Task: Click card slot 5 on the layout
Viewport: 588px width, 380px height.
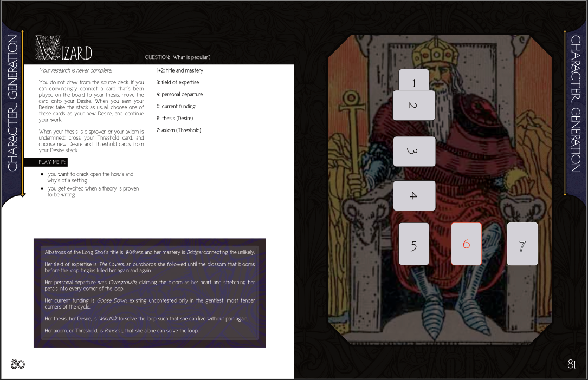Action: point(413,244)
